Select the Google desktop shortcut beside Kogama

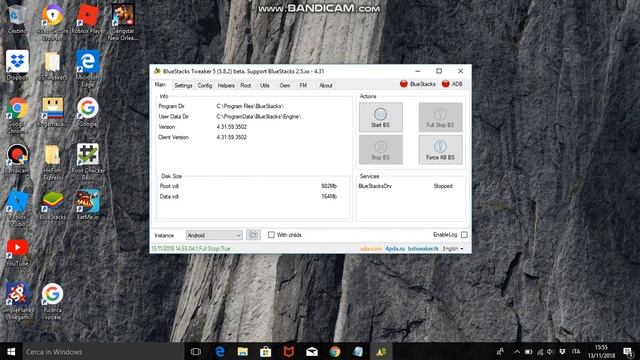(x=88, y=112)
